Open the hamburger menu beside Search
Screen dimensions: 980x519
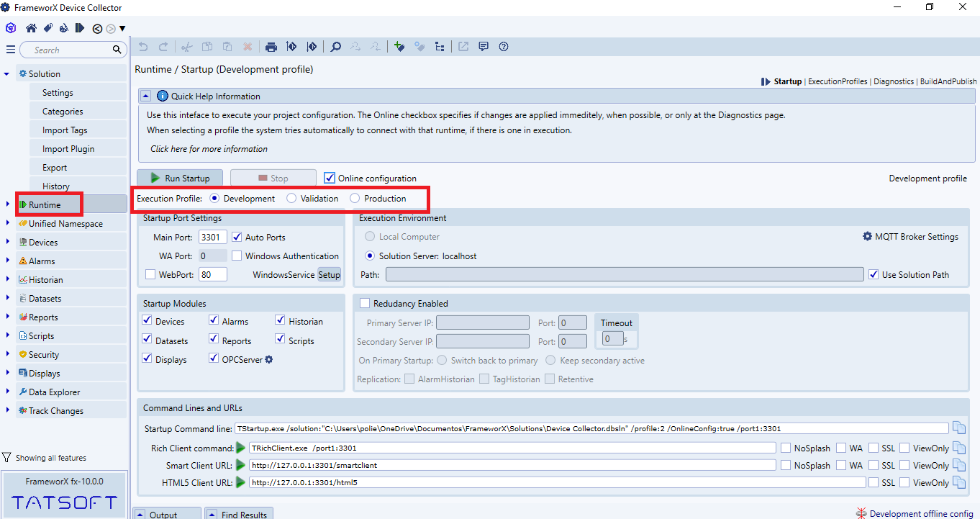pyautogui.click(x=10, y=50)
